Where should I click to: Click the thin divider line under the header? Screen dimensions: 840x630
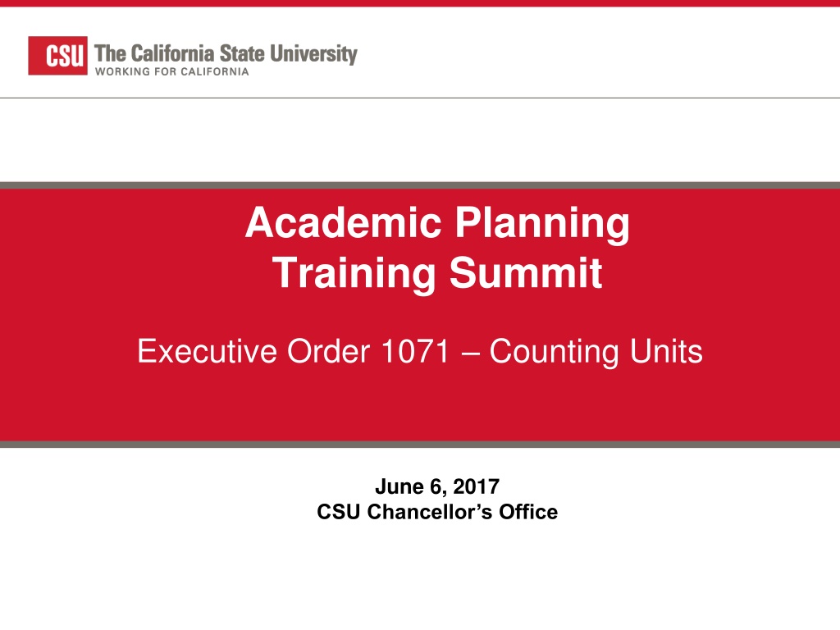[420, 98]
